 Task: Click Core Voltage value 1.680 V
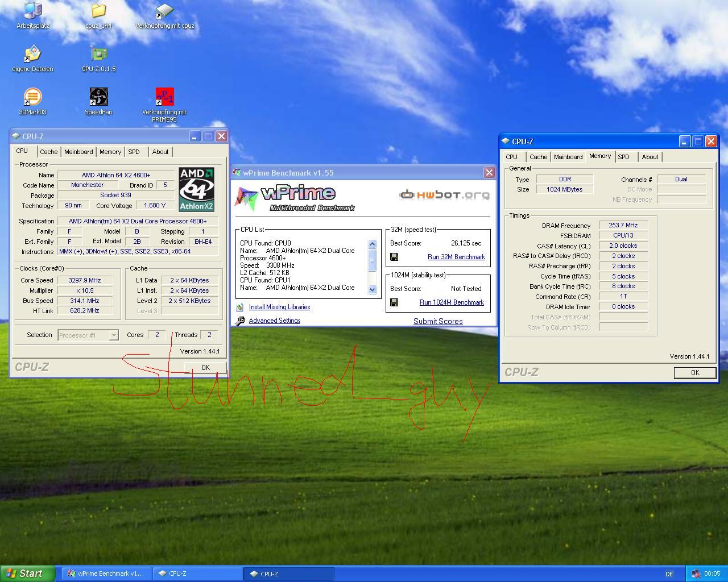click(155, 205)
